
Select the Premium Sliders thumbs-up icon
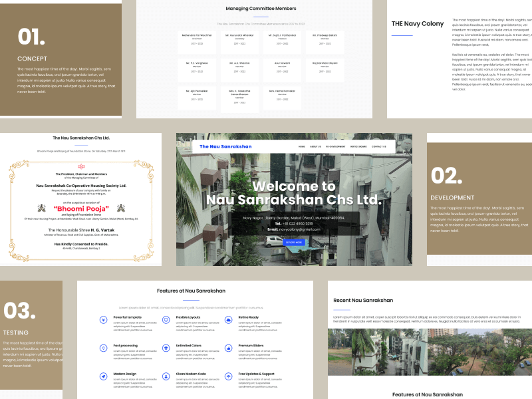[229, 347]
